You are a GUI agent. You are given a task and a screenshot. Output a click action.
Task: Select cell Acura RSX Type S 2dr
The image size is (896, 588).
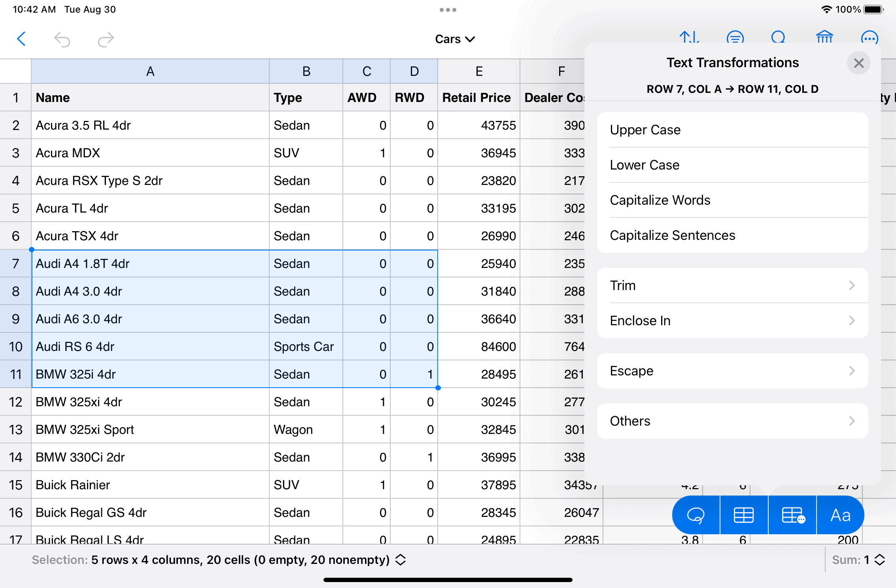[150, 181]
